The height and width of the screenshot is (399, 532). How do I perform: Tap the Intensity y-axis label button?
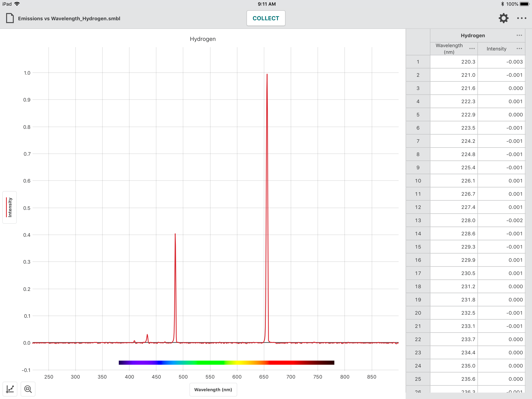[x=10, y=207]
